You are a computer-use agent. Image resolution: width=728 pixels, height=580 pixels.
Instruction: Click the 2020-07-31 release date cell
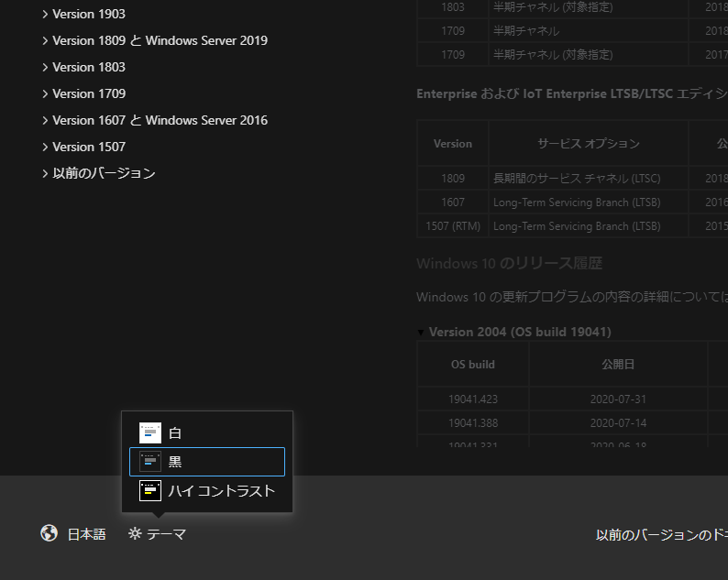point(618,399)
